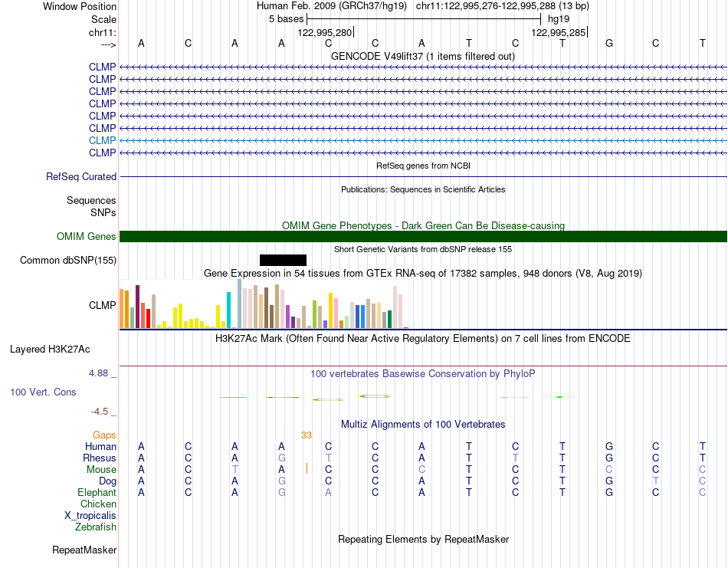
Task: Click the Chicken alignment row label
Action: coord(98,504)
